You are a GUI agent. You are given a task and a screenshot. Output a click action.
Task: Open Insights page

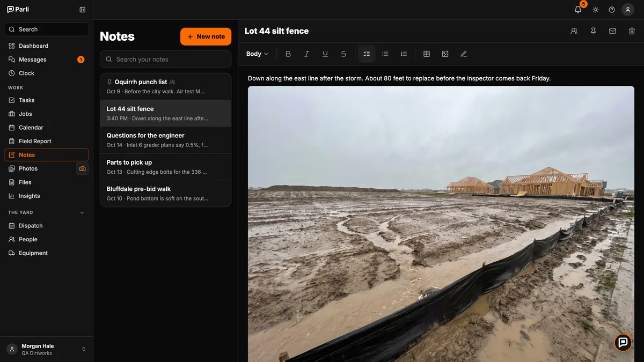[x=47, y=196]
